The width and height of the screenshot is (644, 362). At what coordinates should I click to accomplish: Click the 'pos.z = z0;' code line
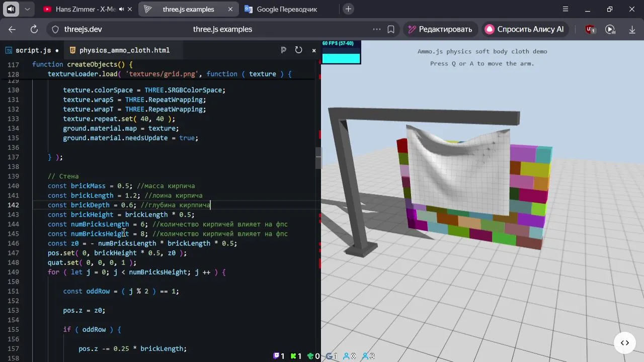pos(84,310)
